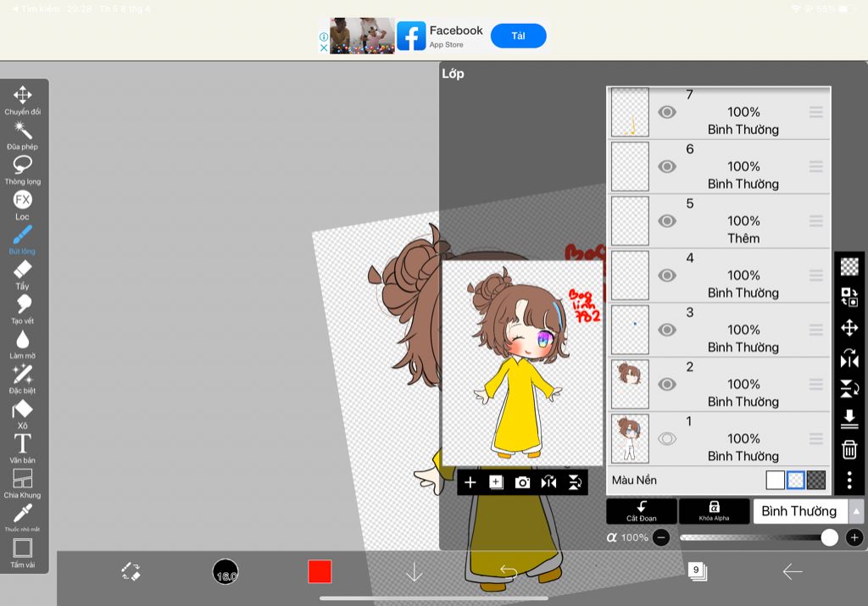Select the Chuyển đổi transform tool
Screen dimensions: 868x606
tap(23, 100)
